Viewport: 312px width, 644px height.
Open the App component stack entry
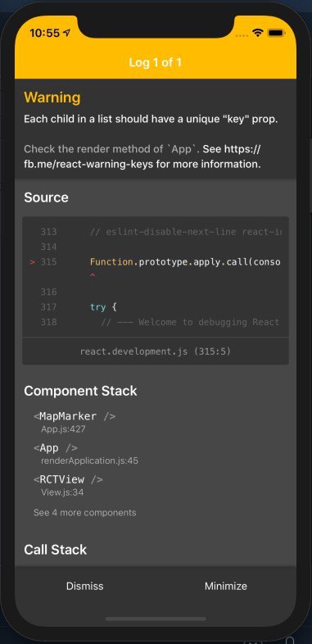point(86,454)
